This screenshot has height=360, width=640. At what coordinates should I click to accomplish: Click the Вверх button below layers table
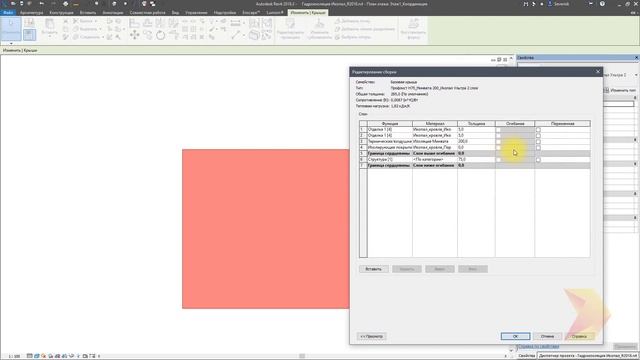pos(440,269)
